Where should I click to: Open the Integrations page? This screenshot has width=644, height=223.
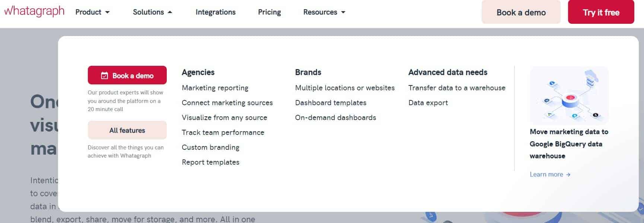point(216,12)
